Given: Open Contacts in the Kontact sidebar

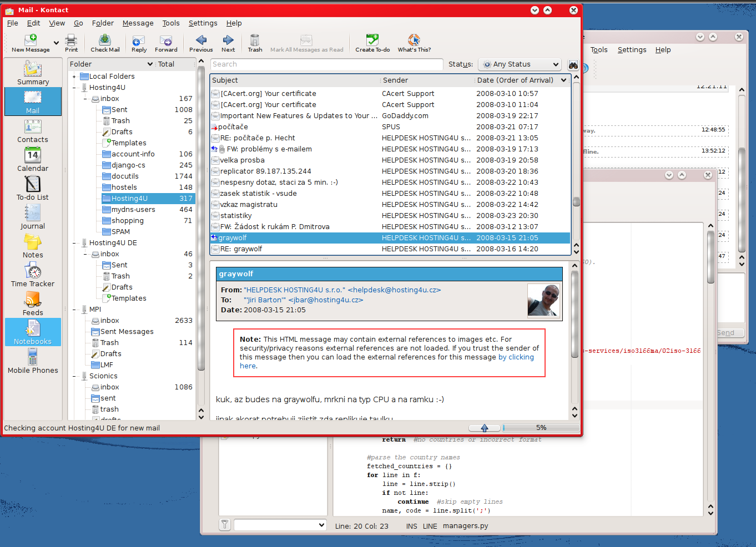Looking at the screenshot, I should pyautogui.click(x=33, y=131).
